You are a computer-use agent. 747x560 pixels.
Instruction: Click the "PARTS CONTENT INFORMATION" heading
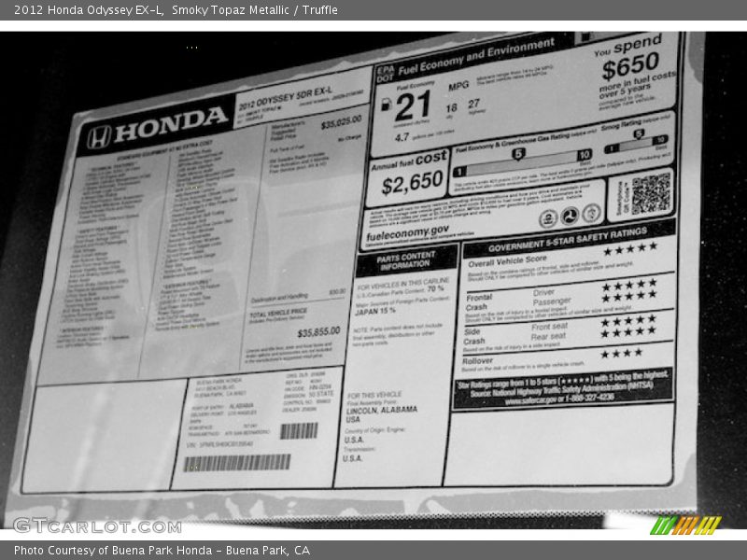[x=406, y=260]
